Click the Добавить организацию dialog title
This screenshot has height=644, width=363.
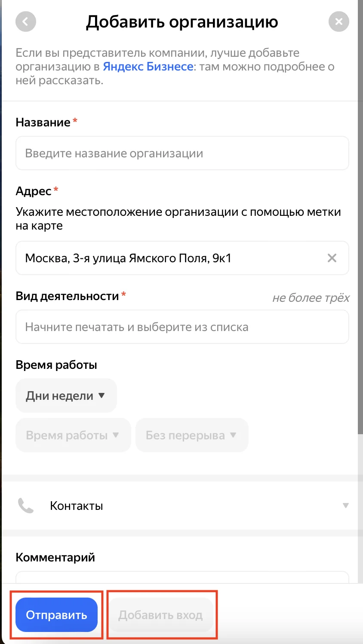tap(182, 21)
